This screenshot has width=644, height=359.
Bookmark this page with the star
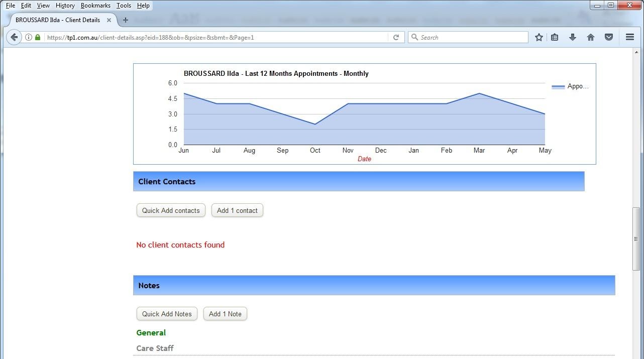[x=539, y=37]
